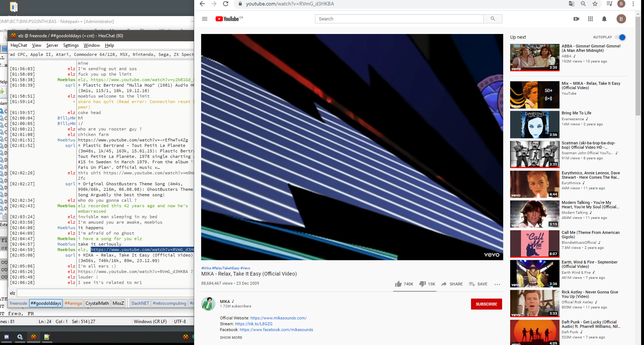Focus the HexChat message input box
This screenshot has width=644, height=345.
click(105, 293)
